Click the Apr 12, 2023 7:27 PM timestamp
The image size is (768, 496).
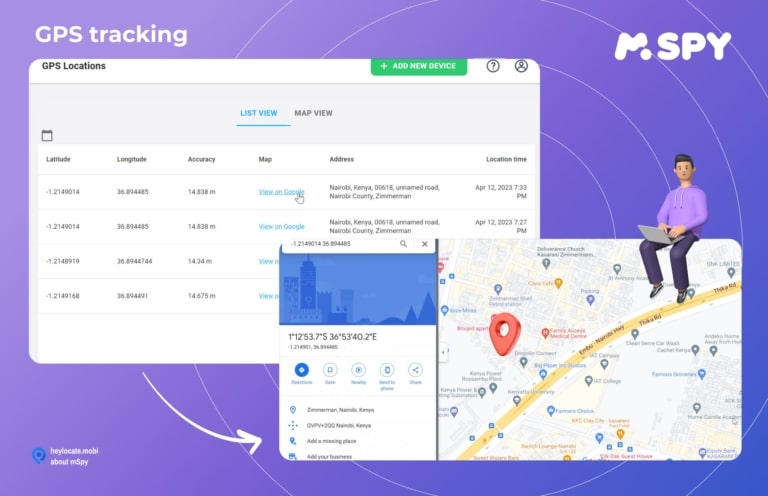coord(501,227)
